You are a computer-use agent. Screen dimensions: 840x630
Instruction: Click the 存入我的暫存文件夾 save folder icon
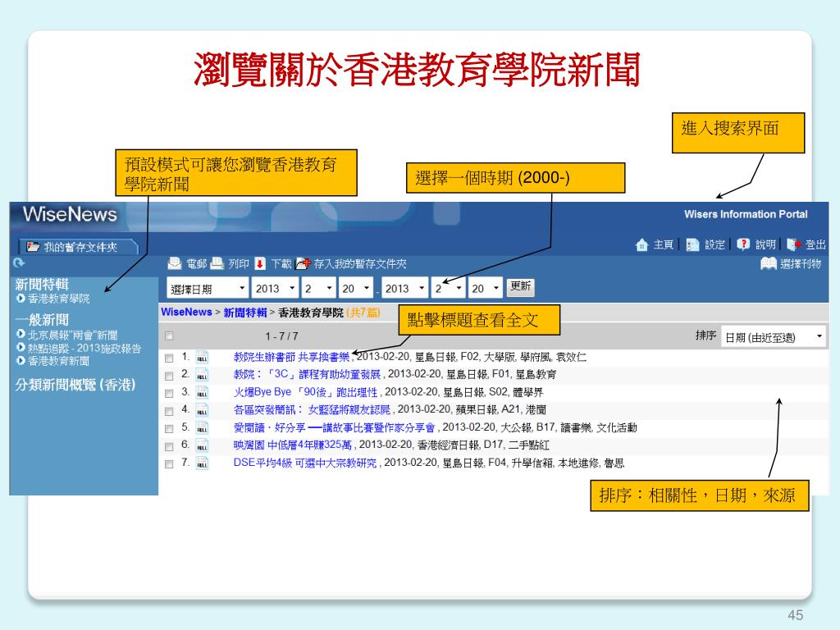tap(303, 263)
